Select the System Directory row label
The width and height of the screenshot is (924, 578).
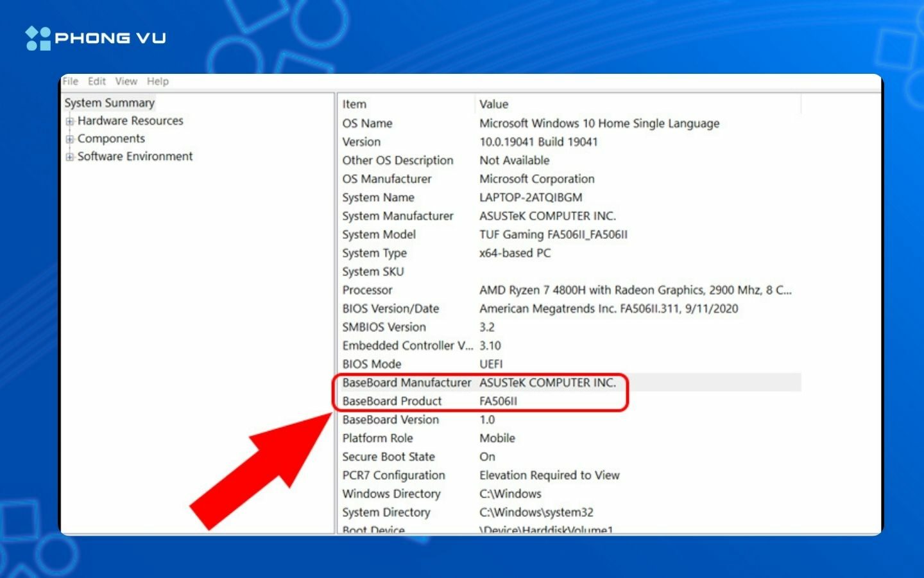(x=386, y=513)
